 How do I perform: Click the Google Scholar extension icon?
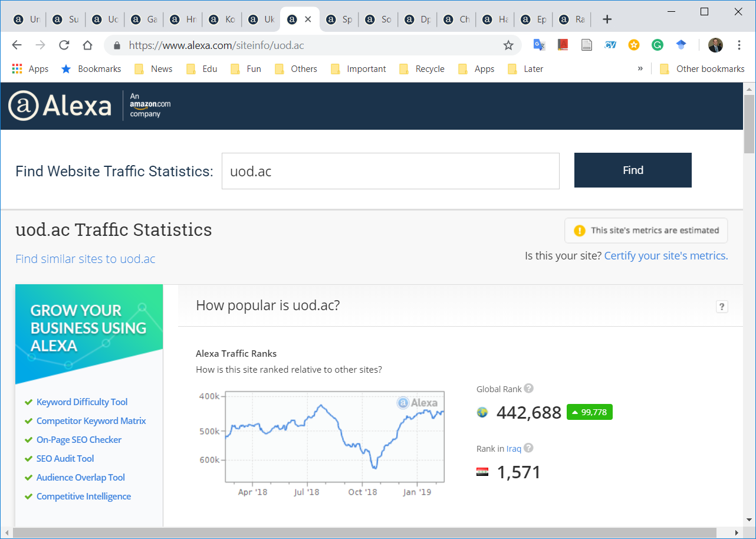(681, 45)
